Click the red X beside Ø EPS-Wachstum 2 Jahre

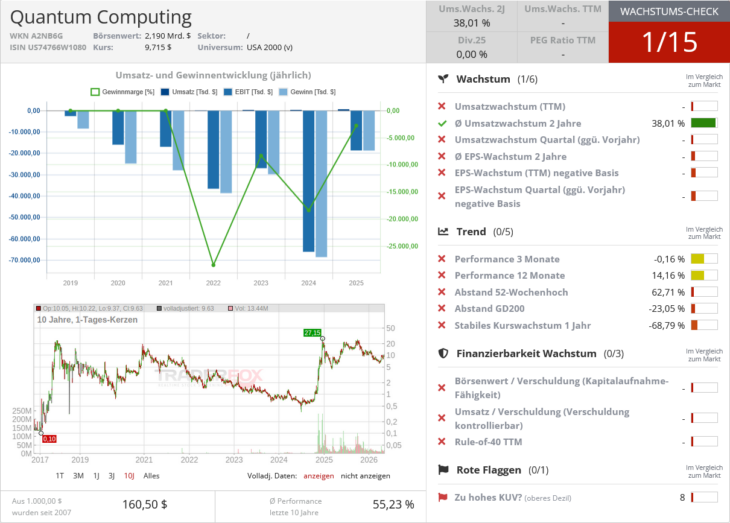tap(442, 156)
